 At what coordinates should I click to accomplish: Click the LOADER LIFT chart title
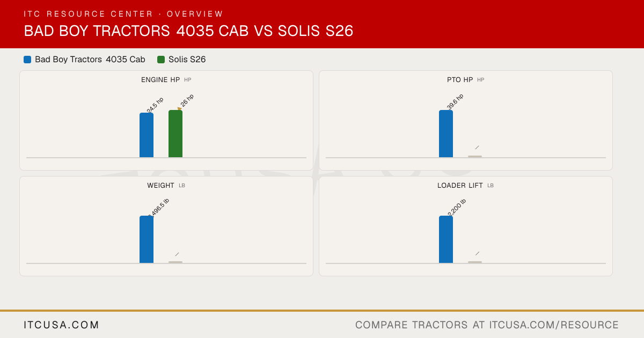tap(460, 186)
